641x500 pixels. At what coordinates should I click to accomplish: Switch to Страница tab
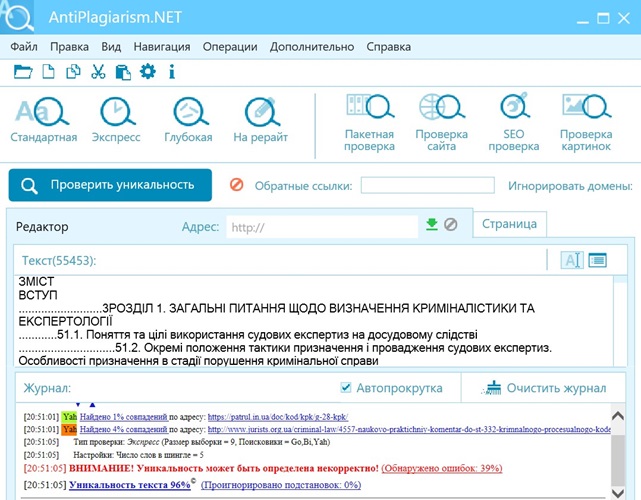click(x=509, y=224)
